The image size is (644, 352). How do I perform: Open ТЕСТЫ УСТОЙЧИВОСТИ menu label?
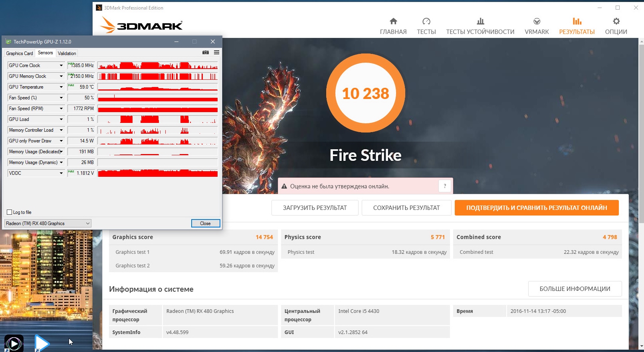pyautogui.click(x=480, y=32)
